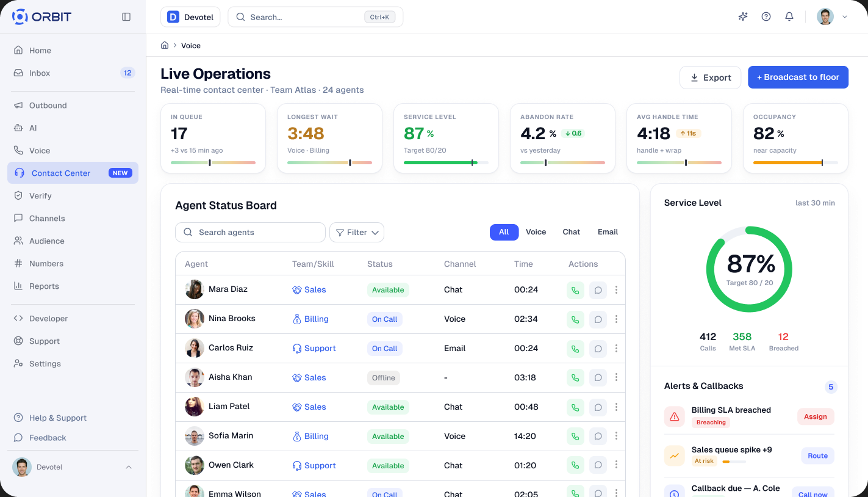
Task: Open the help question mark icon
Action: pyautogui.click(x=766, y=17)
